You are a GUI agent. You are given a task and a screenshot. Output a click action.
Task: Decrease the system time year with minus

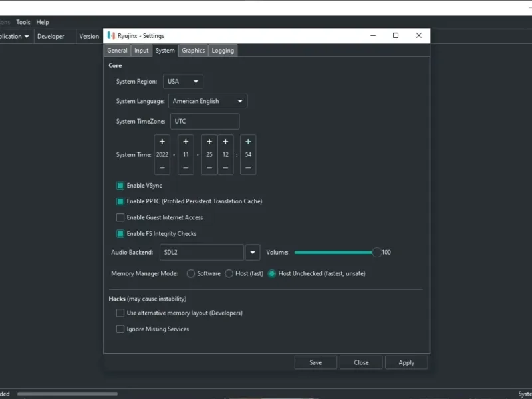pyautogui.click(x=162, y=168)
